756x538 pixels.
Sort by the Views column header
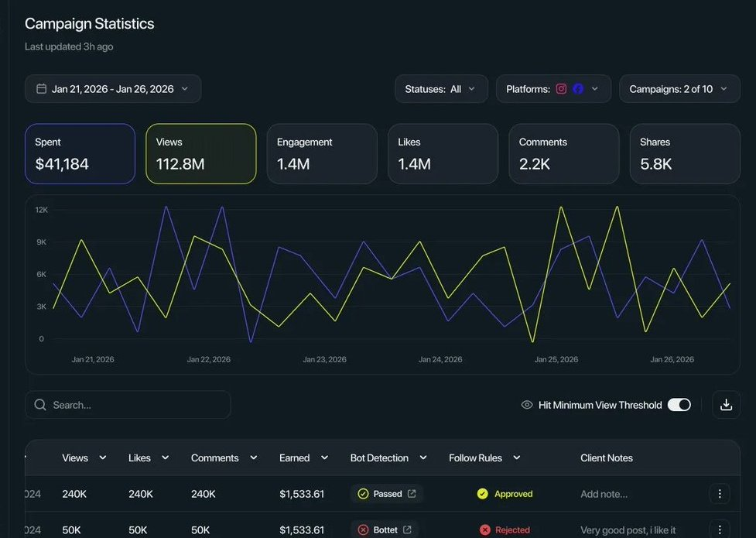point(84,458)
